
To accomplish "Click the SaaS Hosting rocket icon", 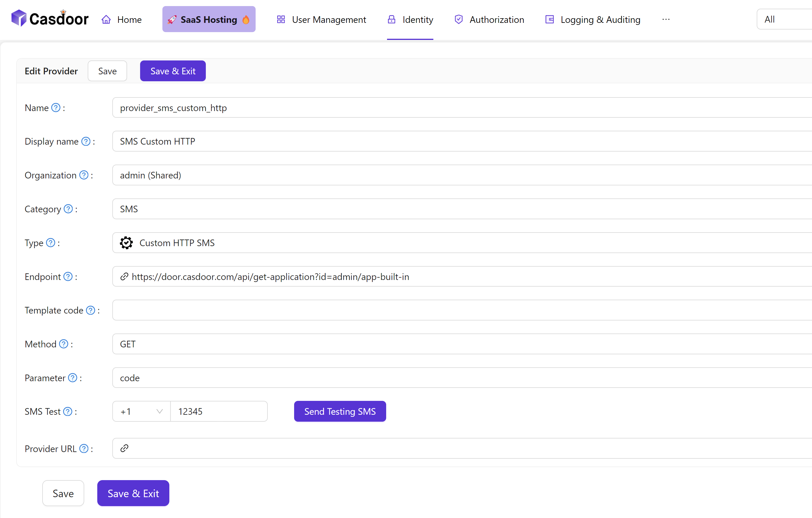I will (172, 20).
